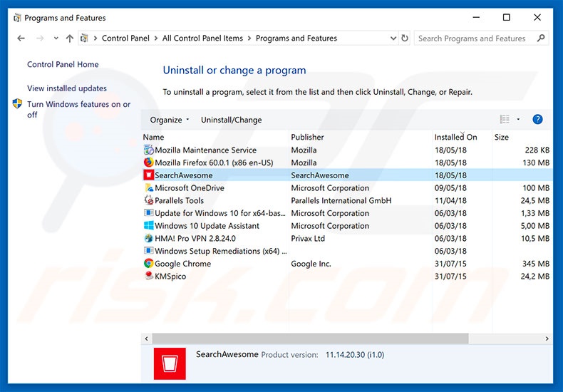
Task: Click the Microsoft OneDrive icon
Action: pos(149,187)
